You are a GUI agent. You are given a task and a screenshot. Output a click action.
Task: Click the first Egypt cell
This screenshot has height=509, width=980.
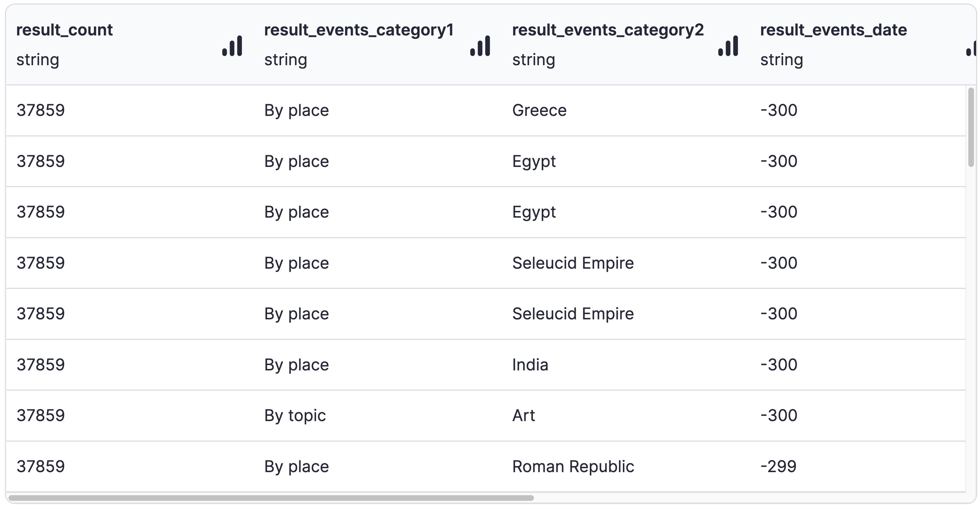click(534, 161)
